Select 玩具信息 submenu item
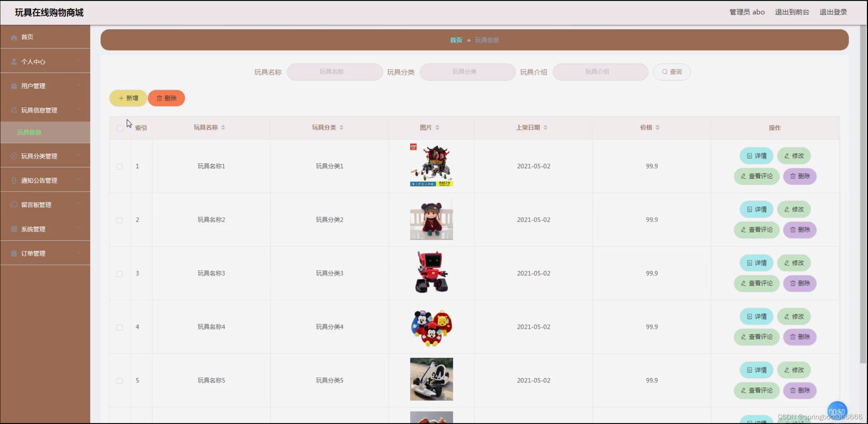The height and width of the screenshot is (424, 868). click(29, 132)
